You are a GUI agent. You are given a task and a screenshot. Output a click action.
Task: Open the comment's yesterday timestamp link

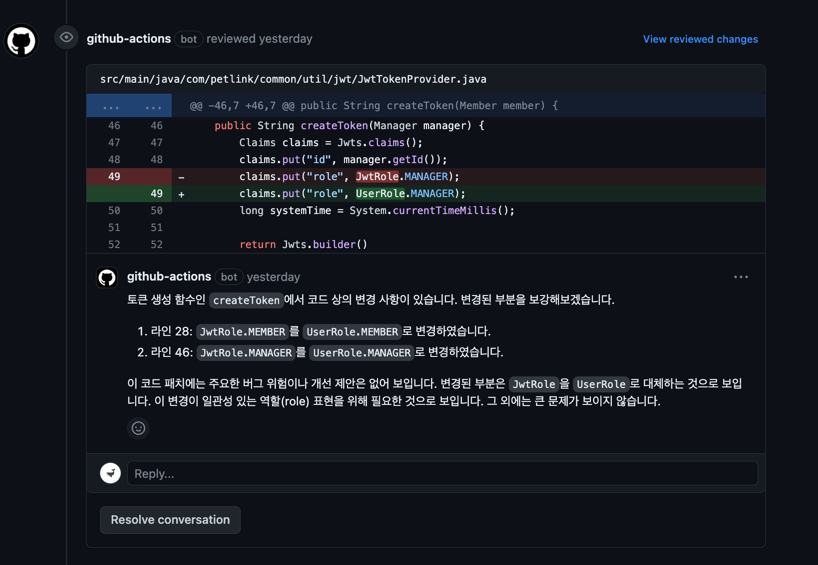coord(273,277)
